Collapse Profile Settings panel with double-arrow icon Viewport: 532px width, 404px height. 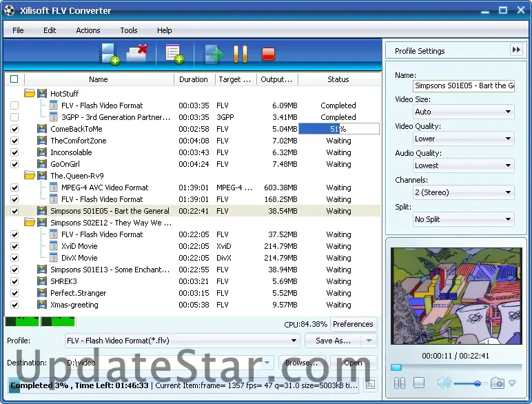(x=516, y=50)
